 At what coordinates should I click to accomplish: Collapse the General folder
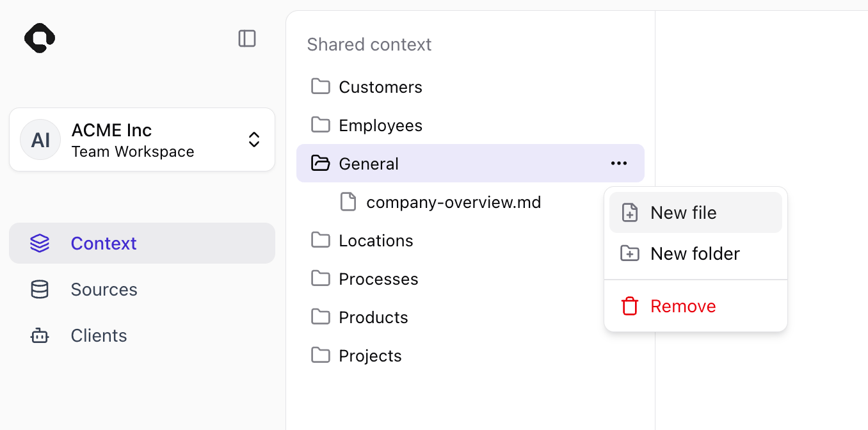pos(470,163)
